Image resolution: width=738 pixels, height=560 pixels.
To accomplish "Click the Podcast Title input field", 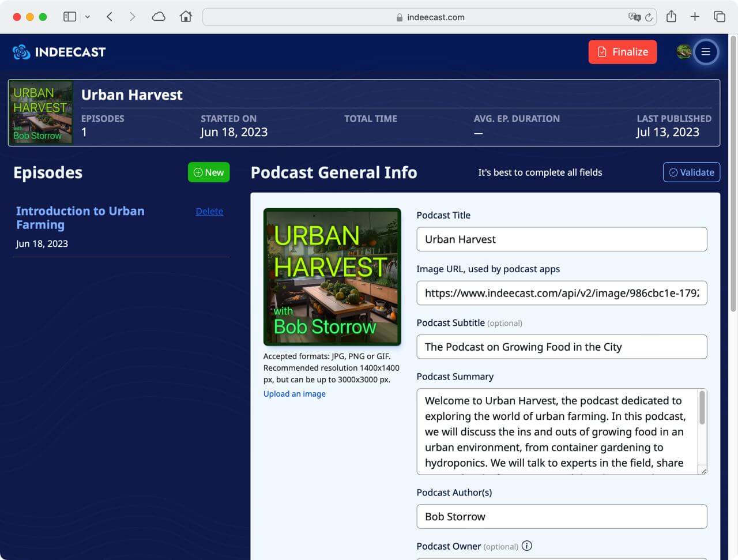I will [562, 239].
